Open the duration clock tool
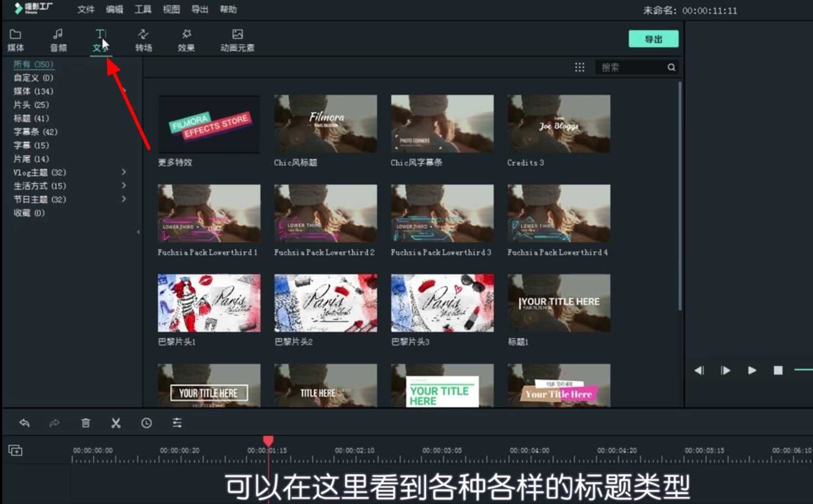 point(146,423)
